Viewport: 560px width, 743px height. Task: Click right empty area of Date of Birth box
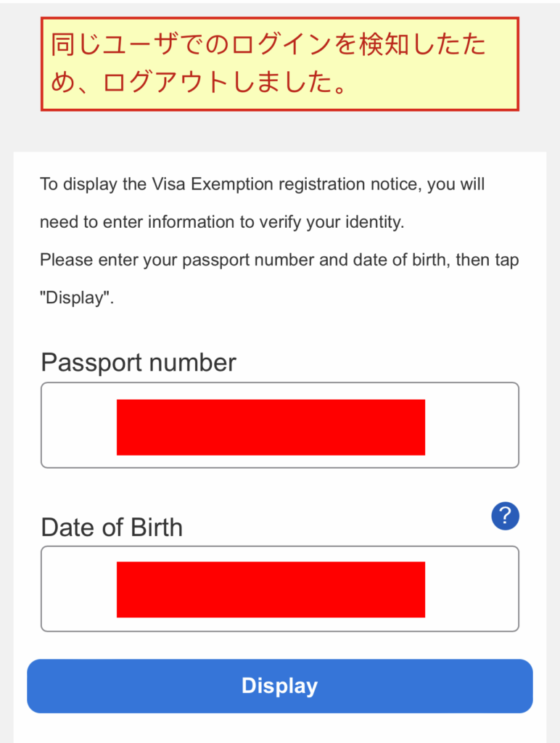(x=472, y=588)
